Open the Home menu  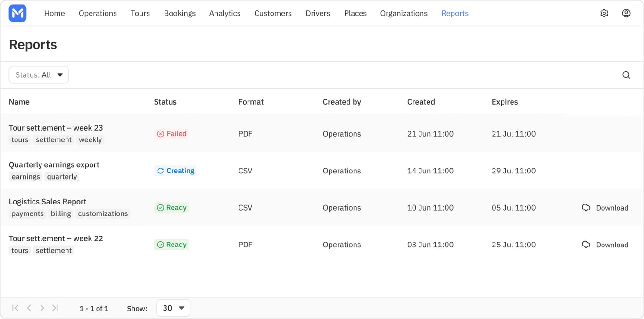pyautogui.click(x=55, y=13)
